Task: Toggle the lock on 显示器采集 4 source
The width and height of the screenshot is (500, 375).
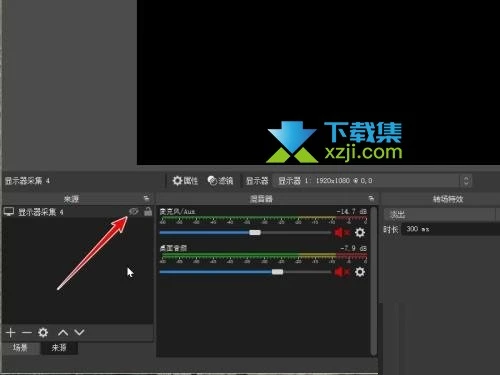Action: click(x=148, y=211)
